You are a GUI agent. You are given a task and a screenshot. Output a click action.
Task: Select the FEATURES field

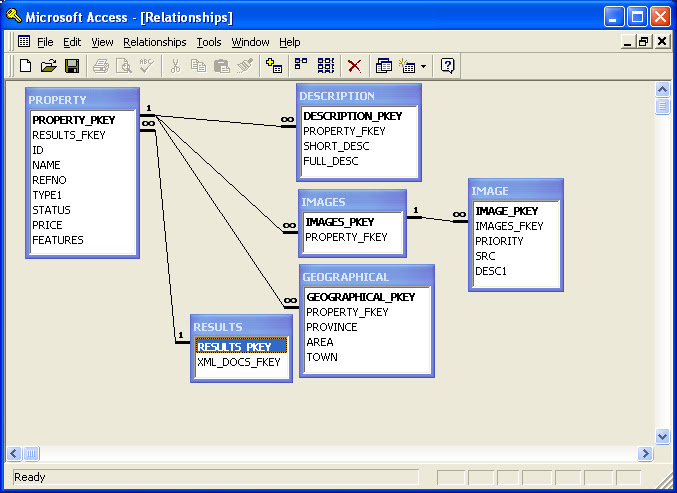58,240
